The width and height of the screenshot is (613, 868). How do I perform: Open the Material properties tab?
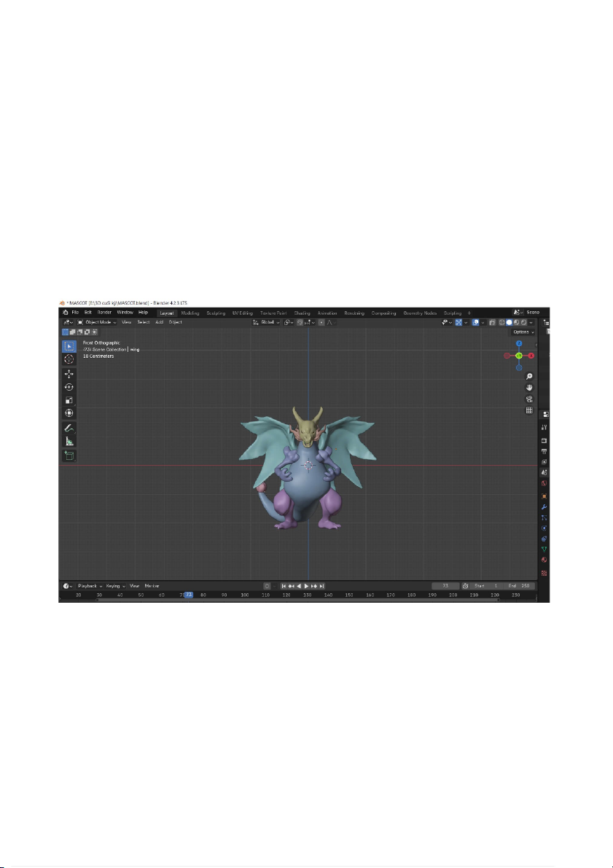[544, 560]
